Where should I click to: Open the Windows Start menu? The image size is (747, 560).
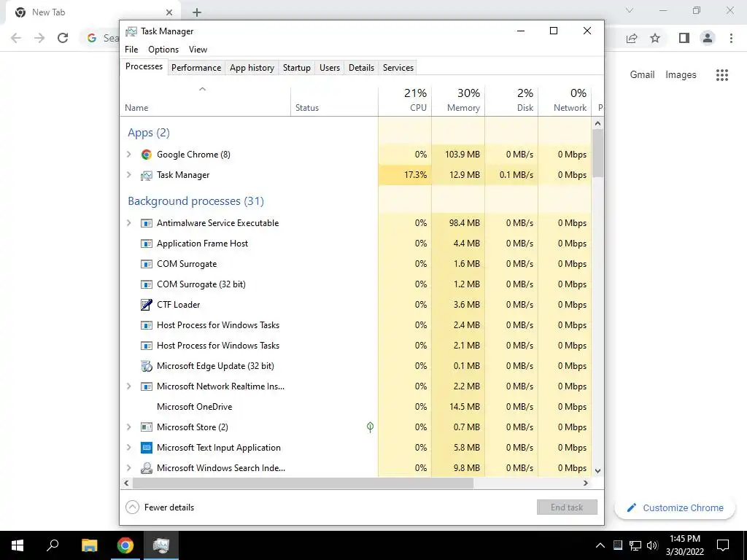[18, 545]
